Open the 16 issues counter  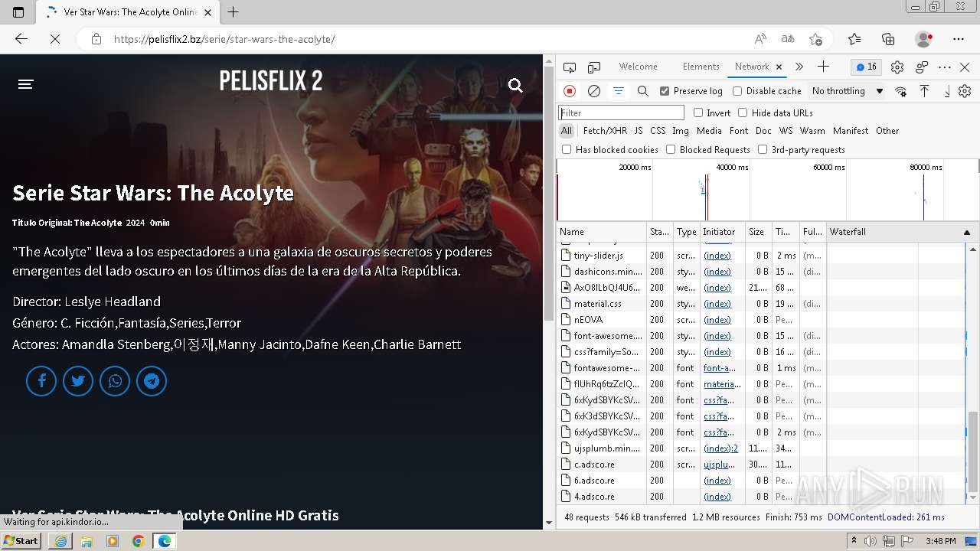[x=867, y=67]
